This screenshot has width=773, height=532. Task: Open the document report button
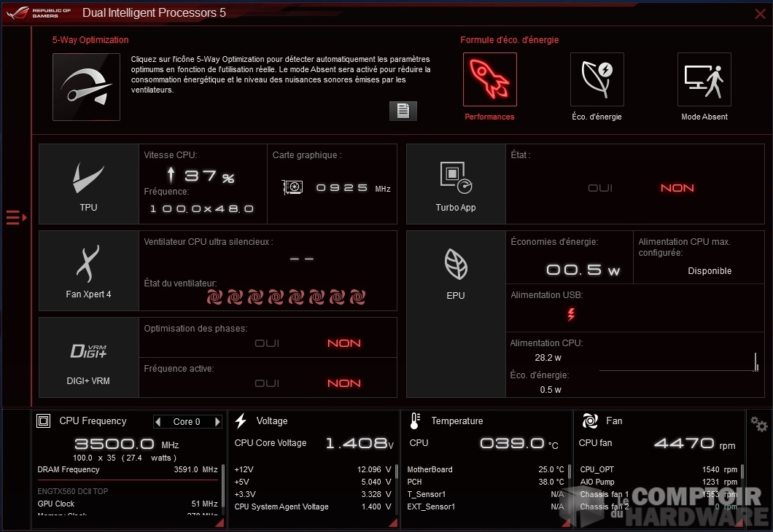[403, 111]
